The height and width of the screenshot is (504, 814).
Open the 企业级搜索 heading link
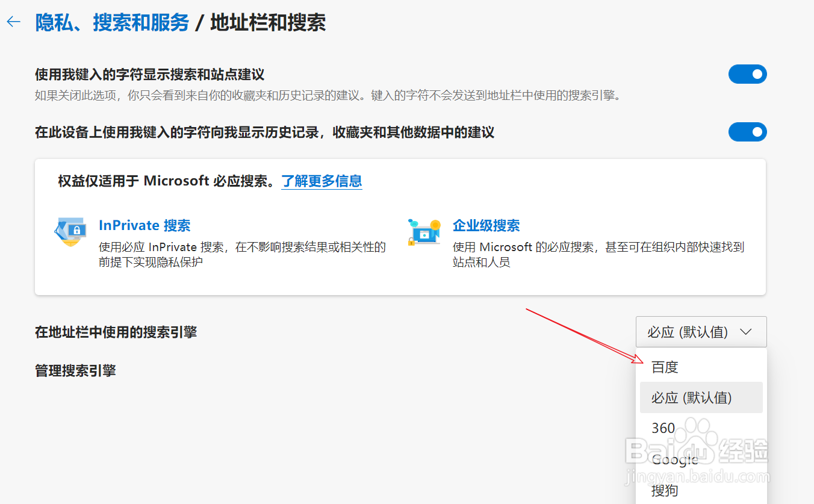pyautogui.click(x=486, y=226)
